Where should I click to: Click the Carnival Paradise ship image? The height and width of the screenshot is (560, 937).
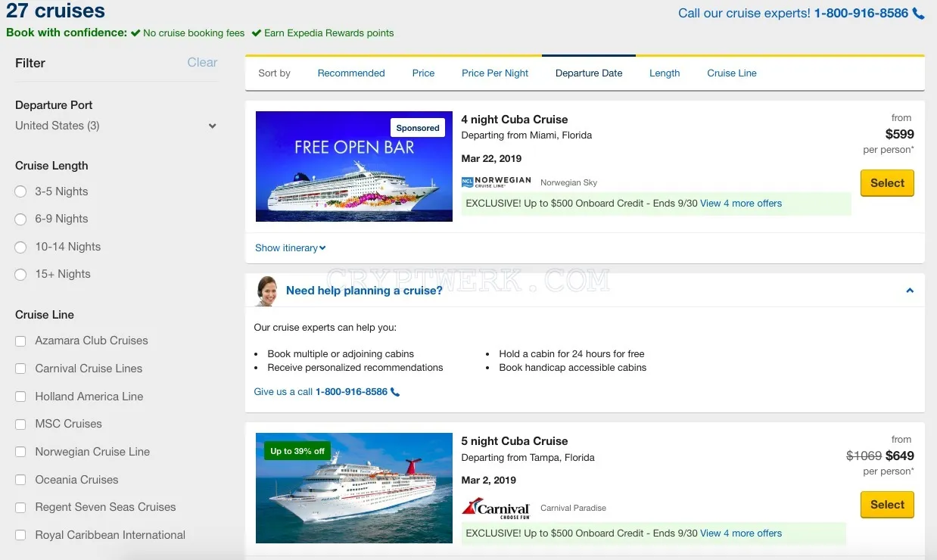click(354, 488)
